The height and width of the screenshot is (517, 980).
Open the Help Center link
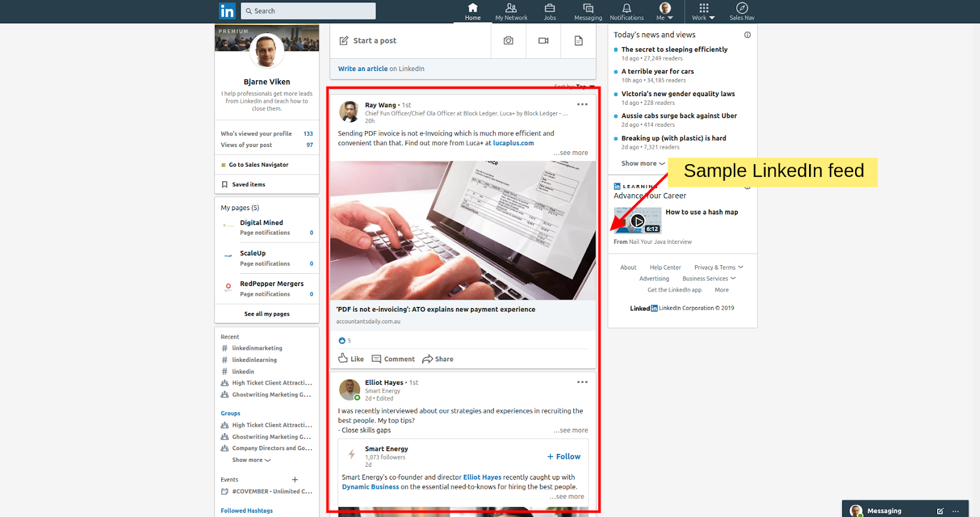point(665,268)
